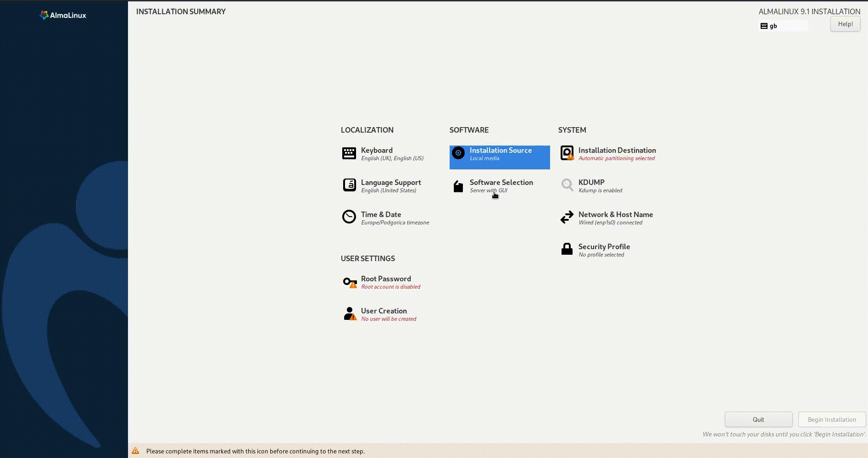Click the Security Profile lock icon
Viewport: 868px width, 458px height.
point(567,249)
